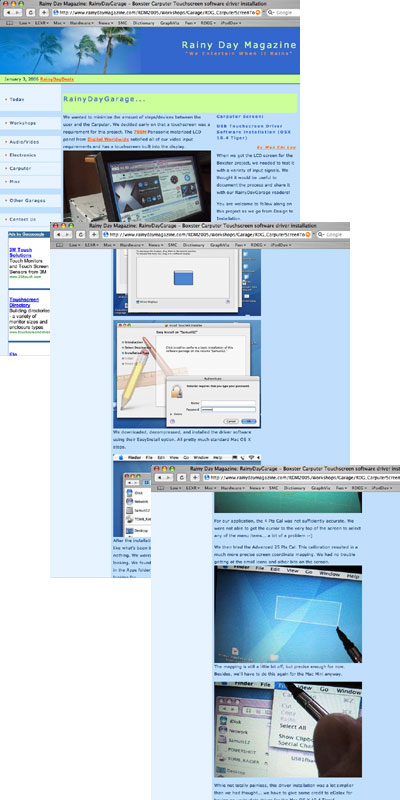The width and height of the screenshot is (400, 800).
Task: Click the orange RSS icon in the top window's address bar
Action: [x=258, y=12]
